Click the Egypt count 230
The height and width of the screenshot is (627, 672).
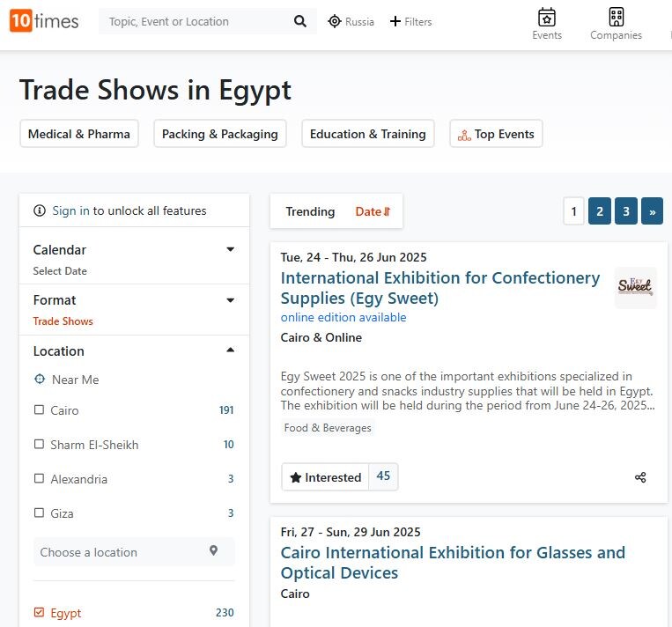tap(225, 612)
